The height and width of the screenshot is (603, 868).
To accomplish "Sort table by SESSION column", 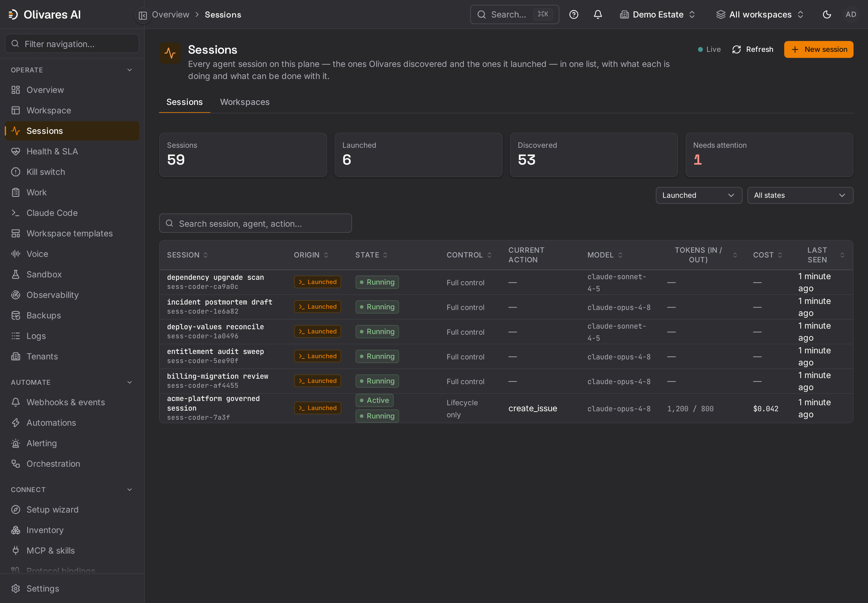I will click(x=188, y=255).
